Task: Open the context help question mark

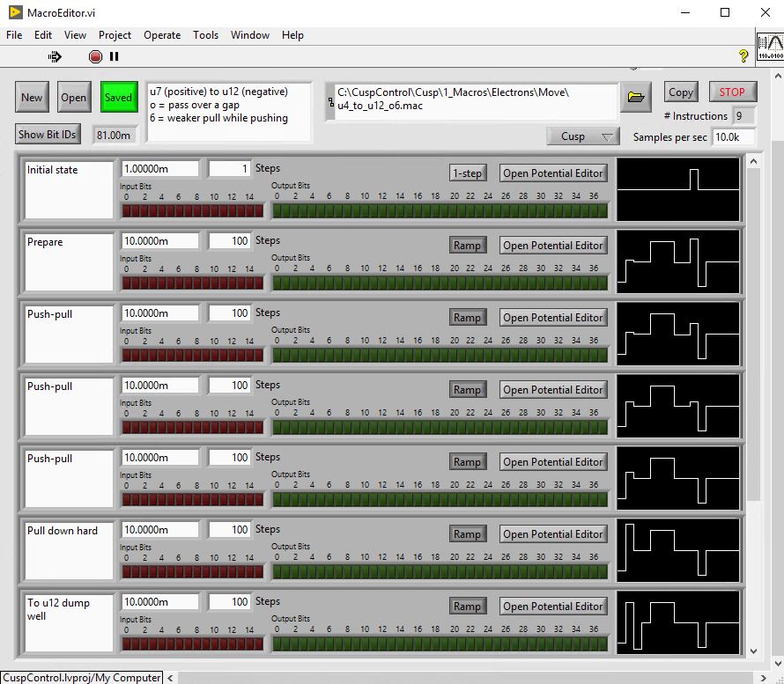Action: (743, 56)
